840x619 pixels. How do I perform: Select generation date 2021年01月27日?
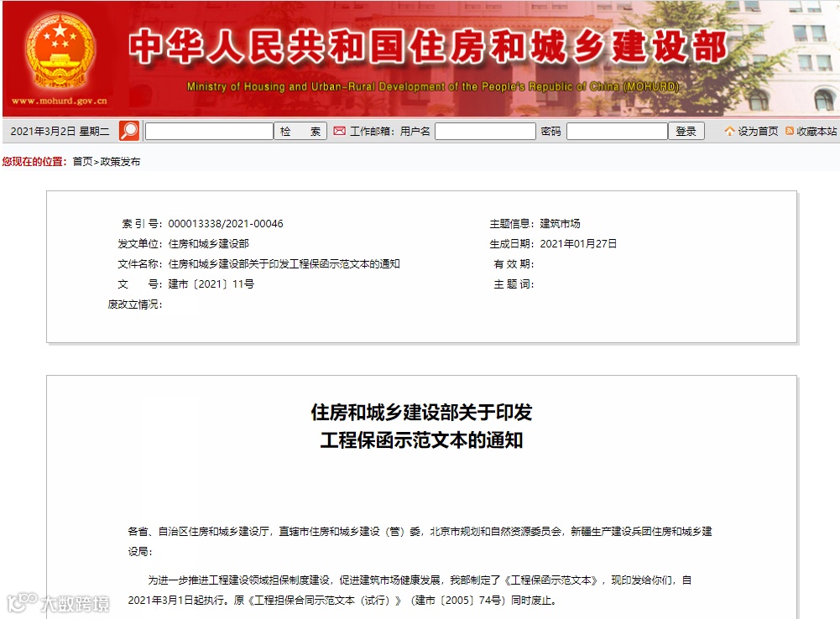pyautogui.click(x=578, y=243)
